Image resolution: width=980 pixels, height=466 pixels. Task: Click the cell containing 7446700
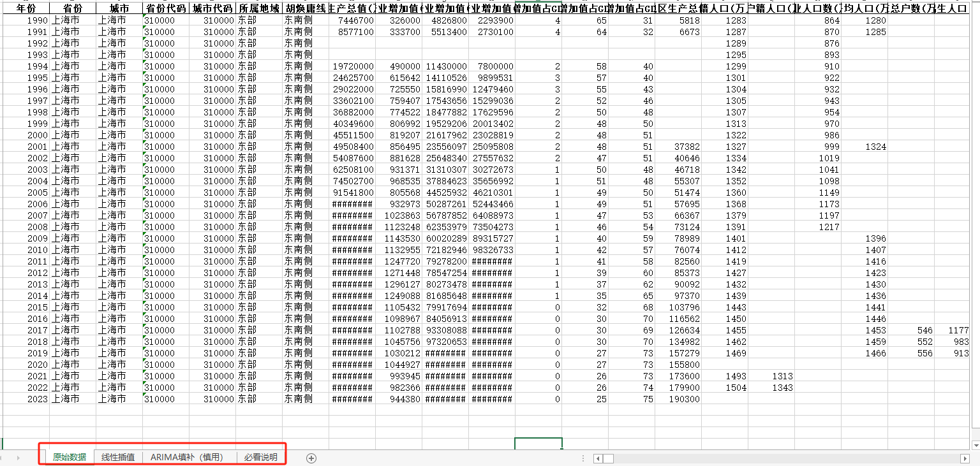[352, 20]
